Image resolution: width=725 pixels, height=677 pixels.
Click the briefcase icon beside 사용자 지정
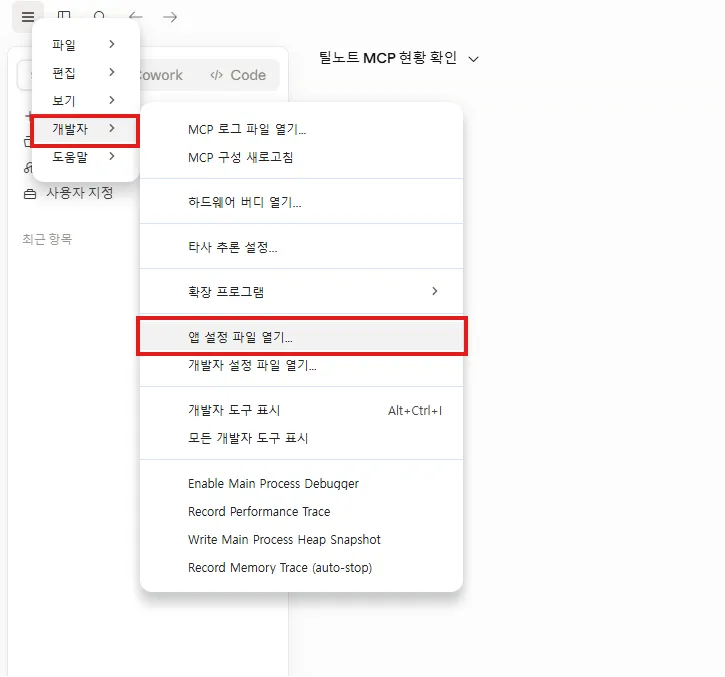point(30,194)
